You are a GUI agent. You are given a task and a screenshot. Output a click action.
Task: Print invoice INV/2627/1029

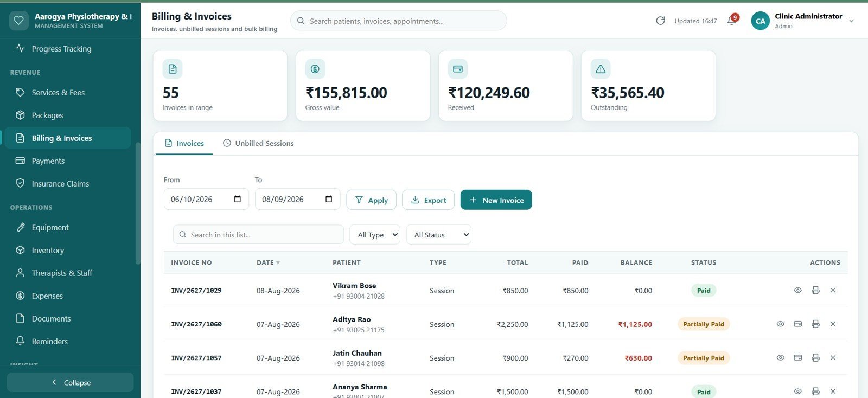coord(815,291)
